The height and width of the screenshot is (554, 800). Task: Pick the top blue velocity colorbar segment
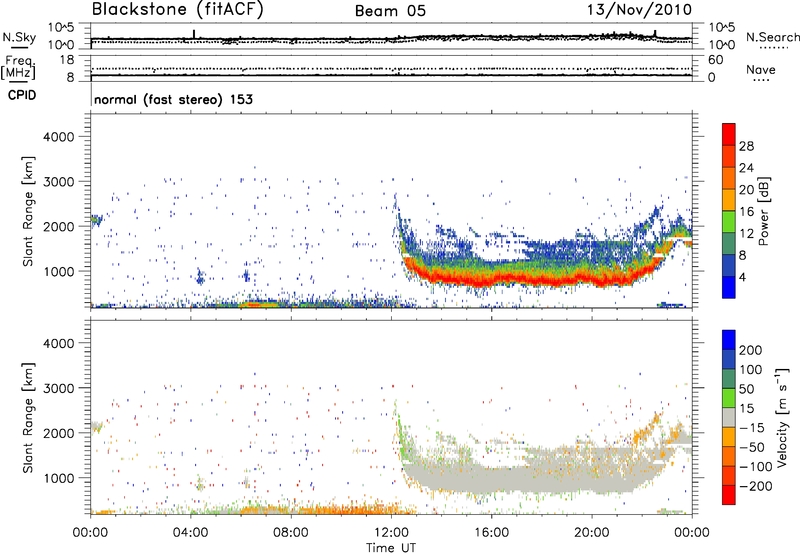tap(729, 340)
